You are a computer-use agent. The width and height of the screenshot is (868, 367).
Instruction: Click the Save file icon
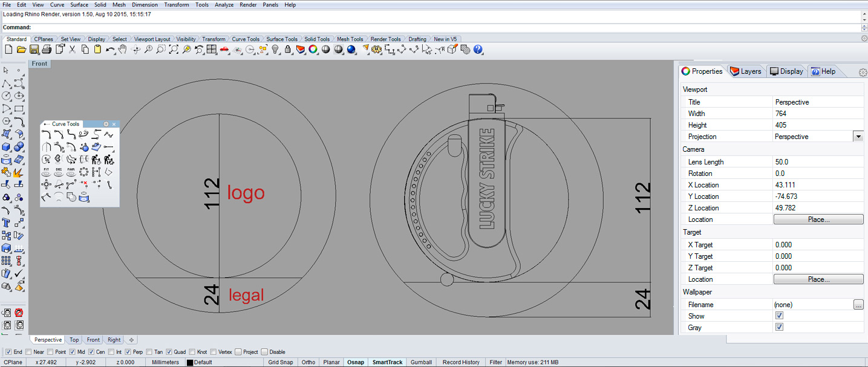click(x=34, y=50)
